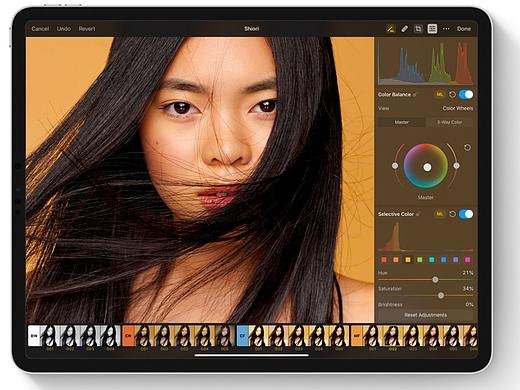Switch to the 3-Way Color tab
Image resolution: width=520 pixels, height=390 pixels.
[449, 122]
